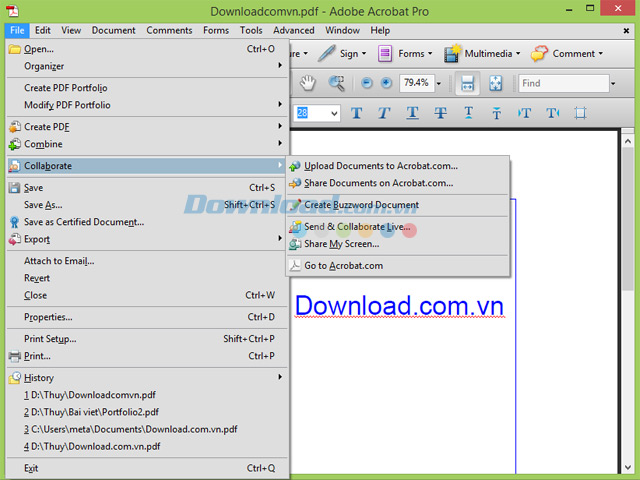Click the zoom in plus button

(386, 83)
